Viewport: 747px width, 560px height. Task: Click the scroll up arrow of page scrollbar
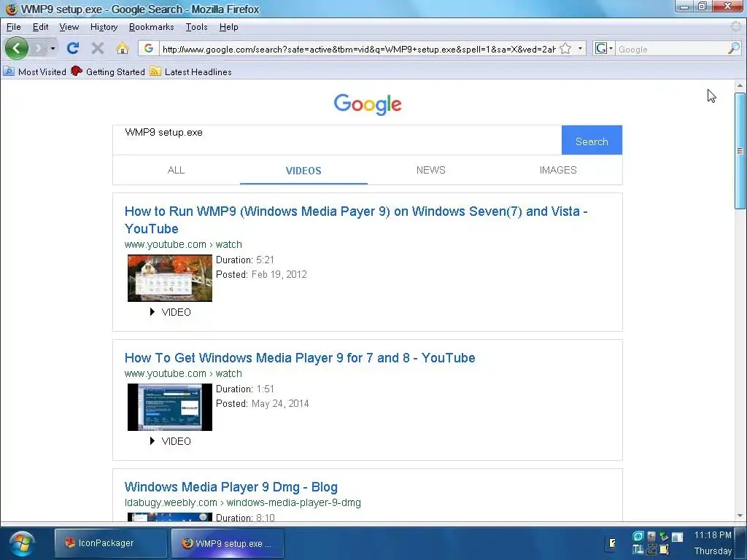coord(740,86)
